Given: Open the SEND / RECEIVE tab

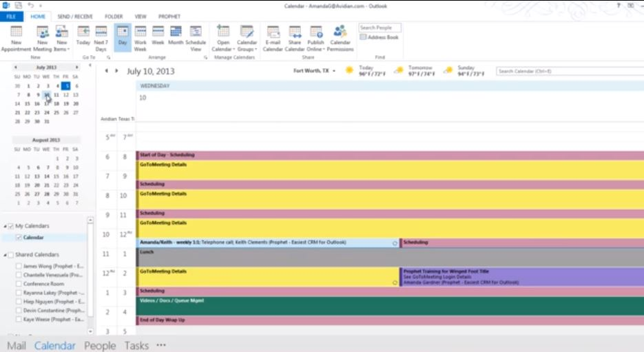Looking at the screenshot, I should (75, 17).
